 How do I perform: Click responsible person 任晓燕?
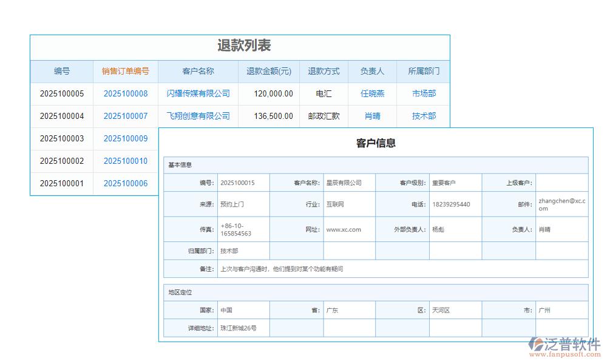[372, 93]
